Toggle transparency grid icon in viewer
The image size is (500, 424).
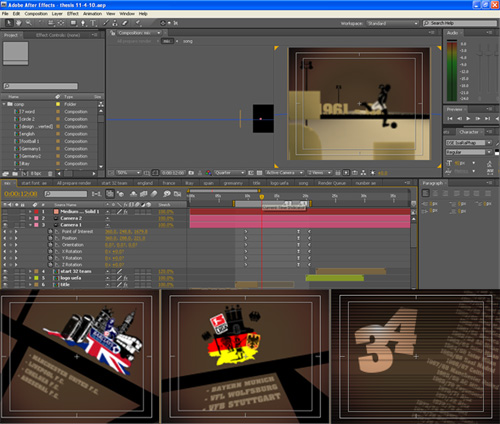[259, 173]
